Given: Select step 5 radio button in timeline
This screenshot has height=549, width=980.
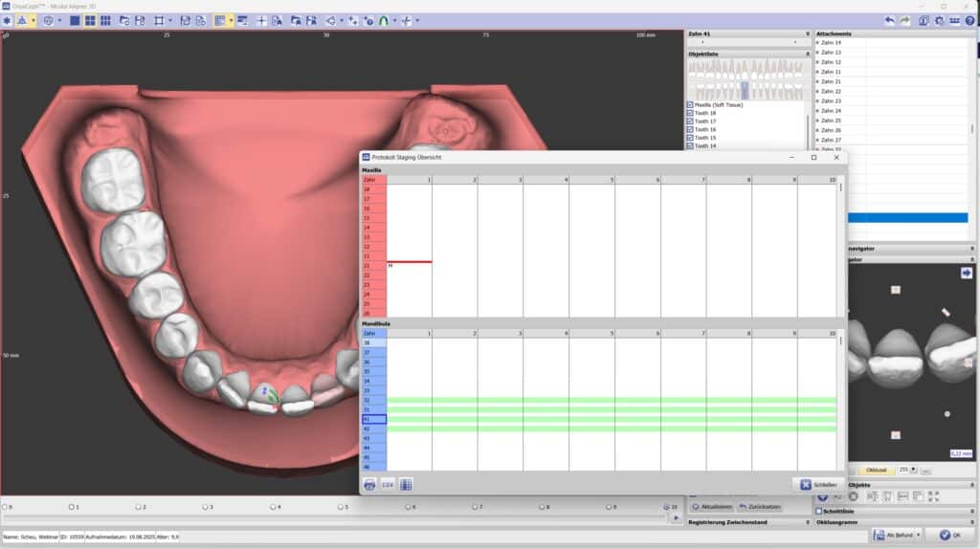Looking at the screenshot, I should click(342, 507).
